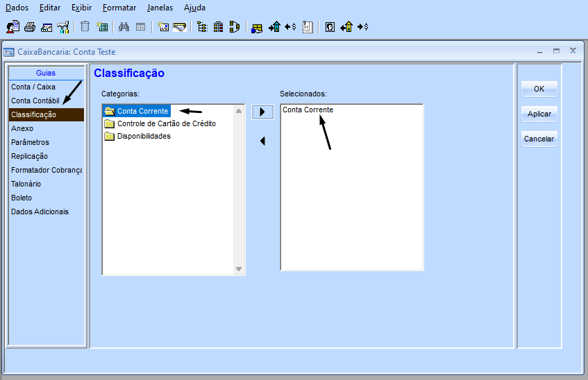Open the Formatar menu

[119, 8]
